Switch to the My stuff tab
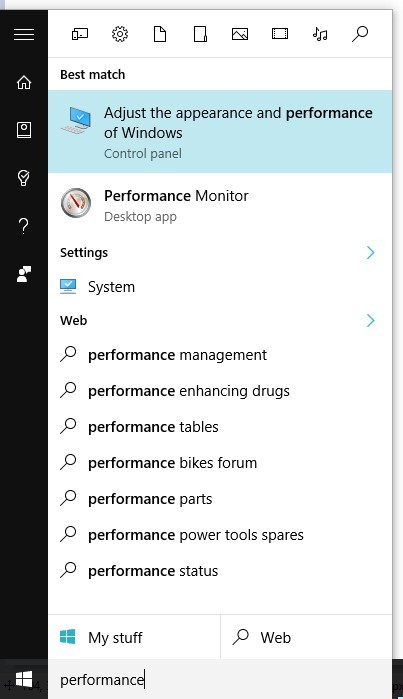403x699 pixels. (134, 637)
